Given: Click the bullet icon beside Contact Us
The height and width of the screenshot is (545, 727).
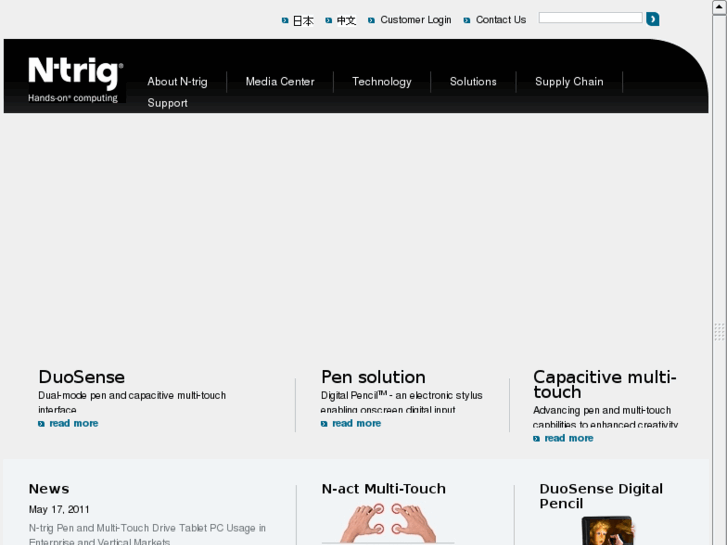Looking at the screenshot, I should click(467, 20).
